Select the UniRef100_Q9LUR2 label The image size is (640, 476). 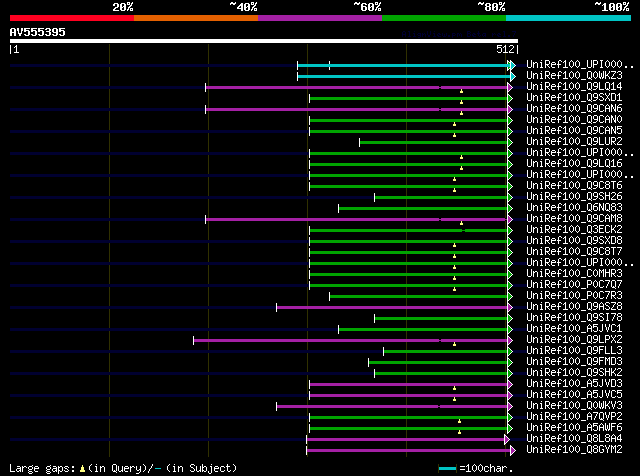(574, 142)
